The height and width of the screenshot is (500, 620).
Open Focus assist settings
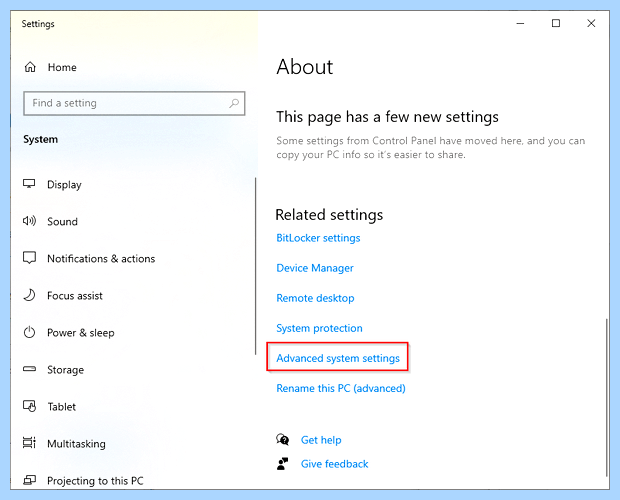click(75, 296)
